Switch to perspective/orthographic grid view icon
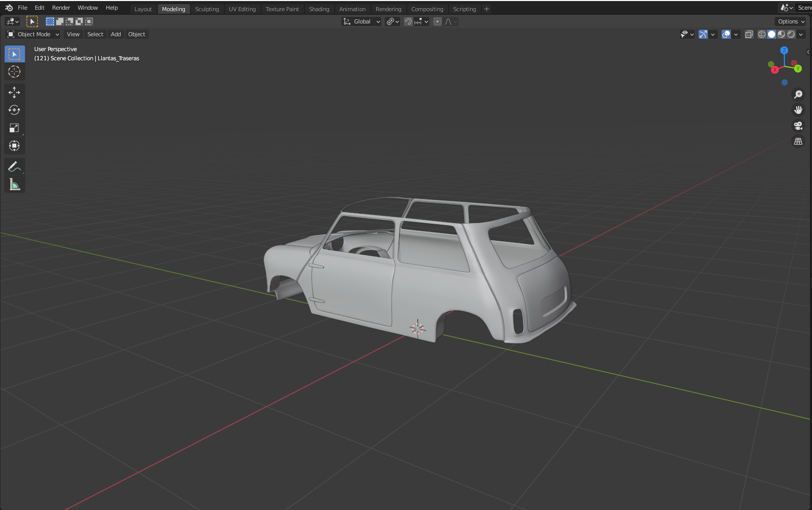This screenshot has height=510, width=812. tap(798, 142)
